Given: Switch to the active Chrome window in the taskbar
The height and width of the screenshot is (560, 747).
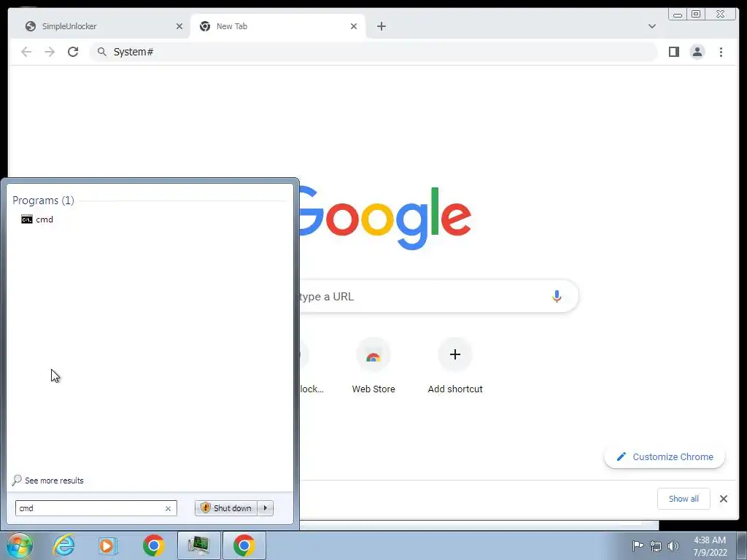Looking at the screenshot, I should tap(244, 545).
